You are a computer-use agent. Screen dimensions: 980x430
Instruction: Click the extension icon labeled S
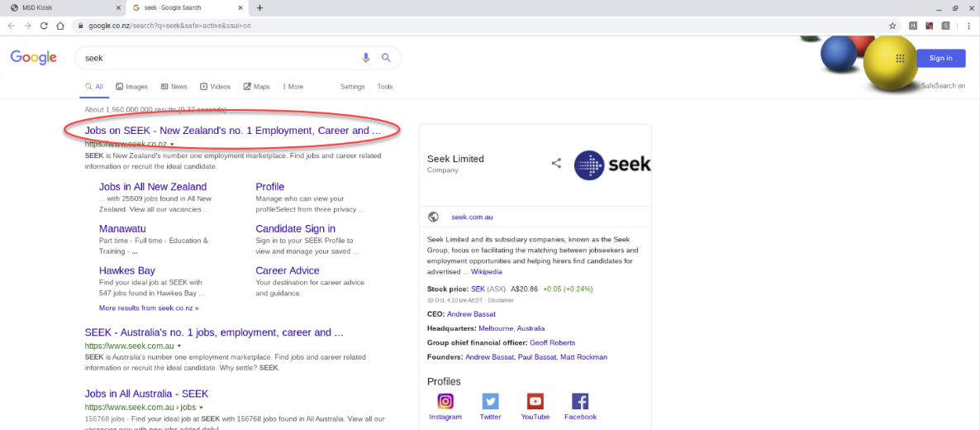945,26
